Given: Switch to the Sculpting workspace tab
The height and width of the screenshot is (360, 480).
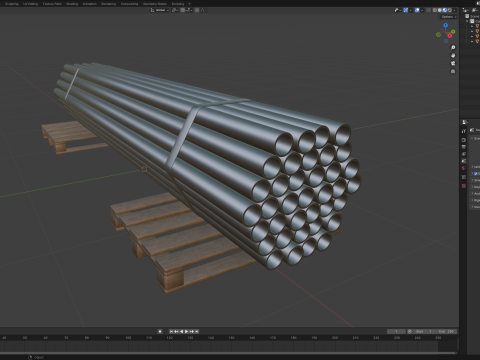Looking at the screenshot, I should (12, 4).
